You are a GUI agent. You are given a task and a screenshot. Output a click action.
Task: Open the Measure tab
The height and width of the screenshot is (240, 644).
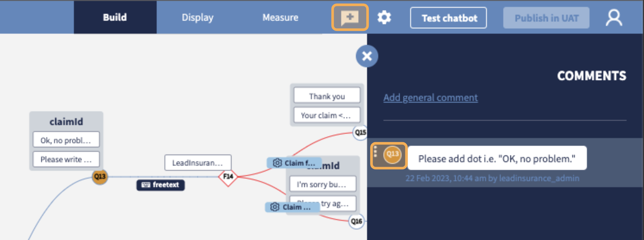pos(280,17)
